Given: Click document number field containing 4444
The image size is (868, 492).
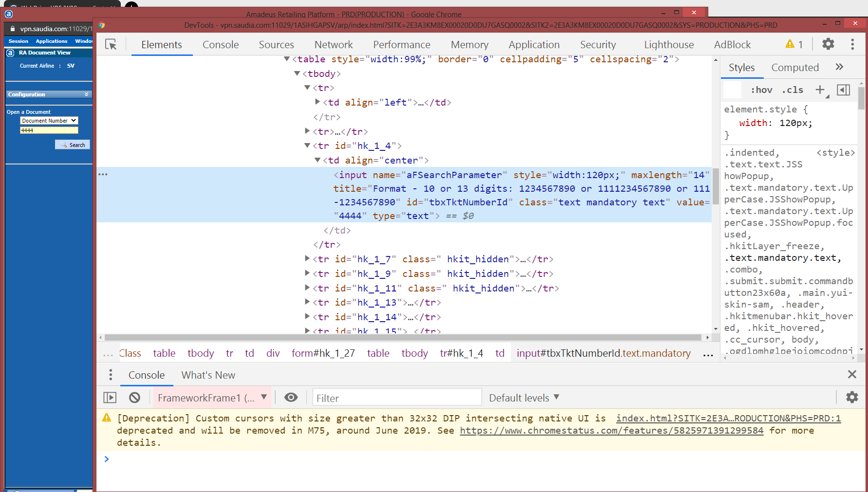Looking at the screenshot, I should coord(49,130).
